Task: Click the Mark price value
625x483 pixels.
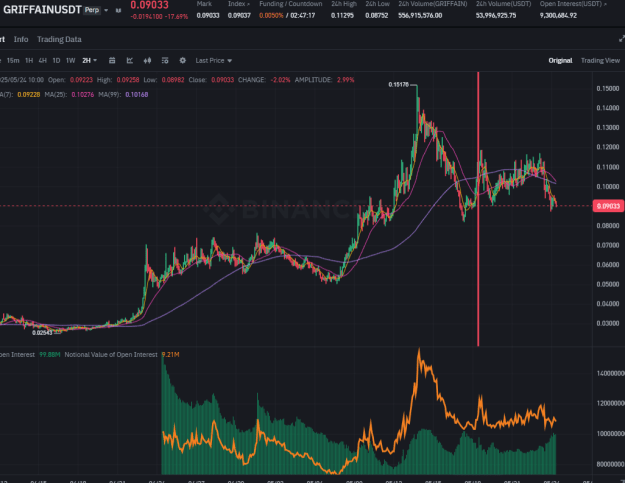Action: (x=208, y=16)
